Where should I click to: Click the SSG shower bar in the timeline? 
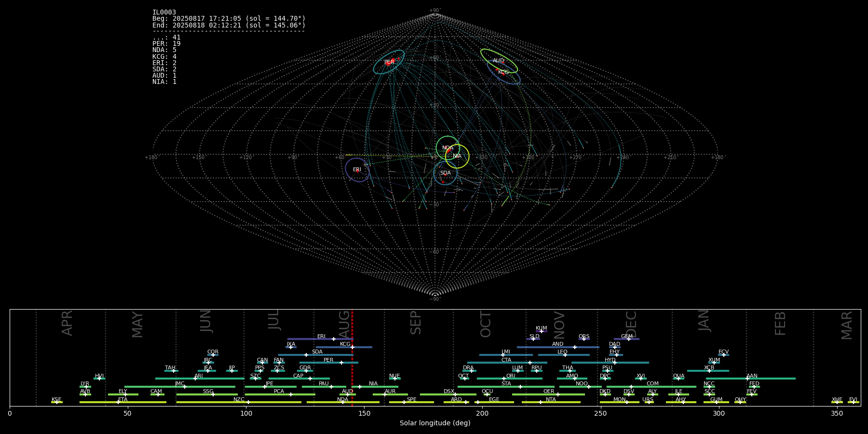point(207,394)
